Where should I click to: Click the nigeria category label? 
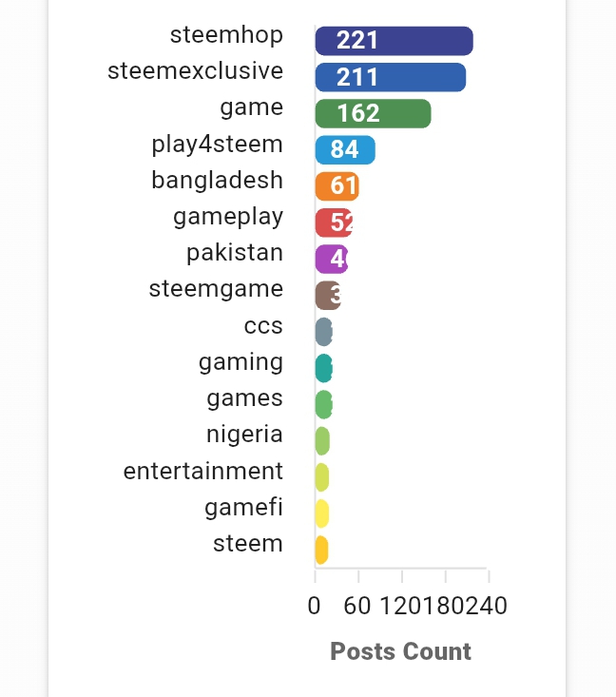pos(244,435)
